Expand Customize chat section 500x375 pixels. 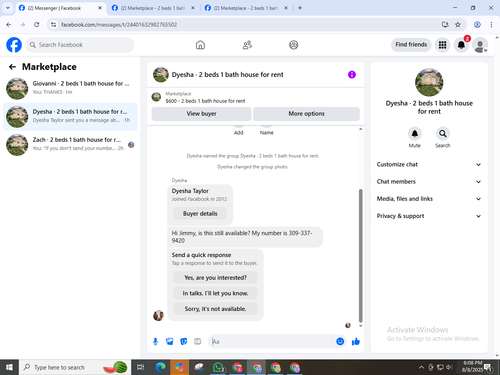click(x=429, y=164)
